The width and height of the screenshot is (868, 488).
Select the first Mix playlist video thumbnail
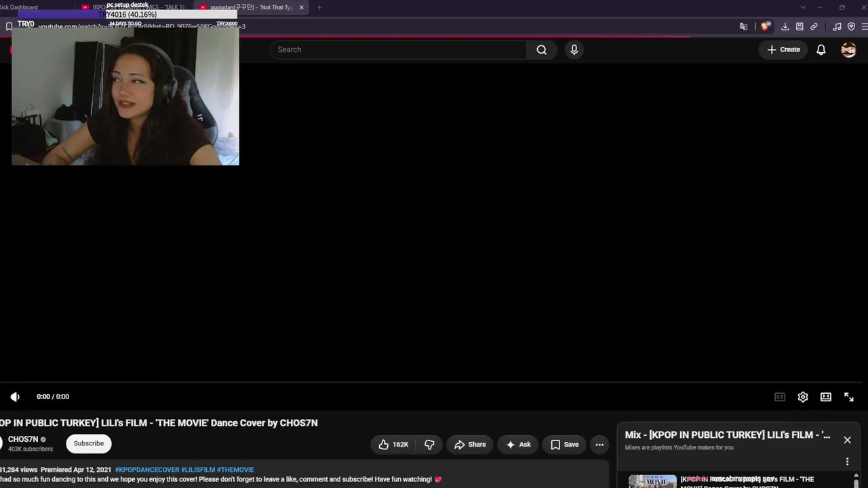652,481
